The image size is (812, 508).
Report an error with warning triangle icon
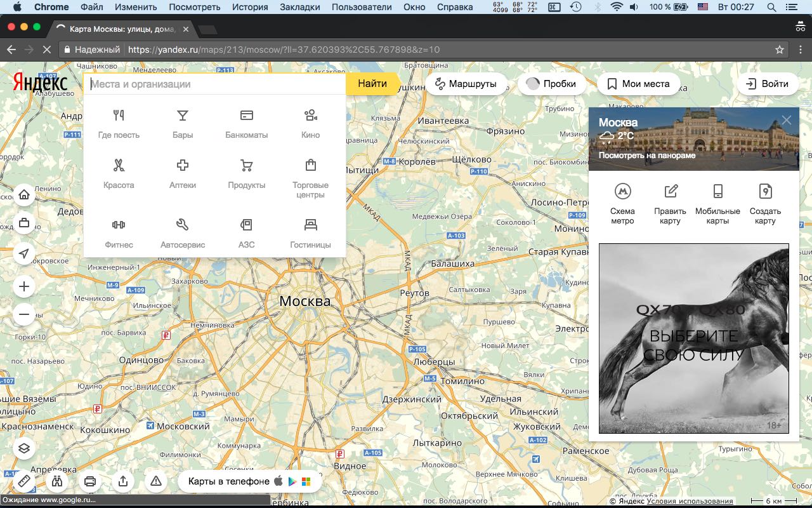tap(156, 481)
